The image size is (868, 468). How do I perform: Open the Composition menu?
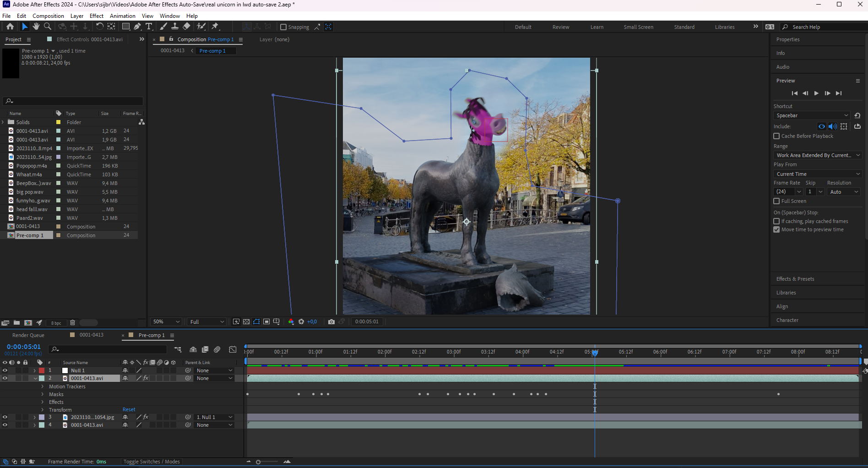click(48, 16)
